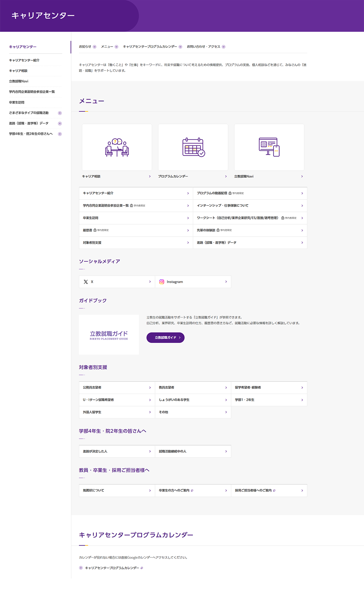Click the career consultation illustration icon
Screen dimensions: 364x609
[117, 147]
